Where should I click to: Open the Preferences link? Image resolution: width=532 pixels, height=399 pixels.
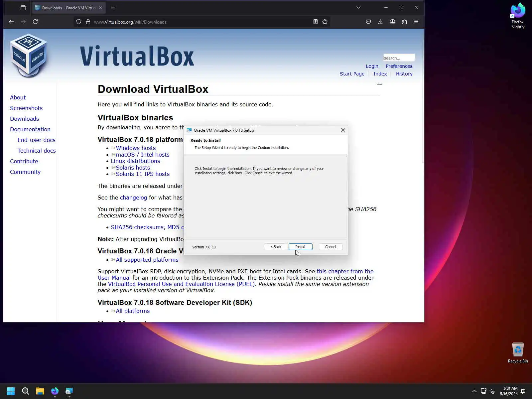pos(399,66)
